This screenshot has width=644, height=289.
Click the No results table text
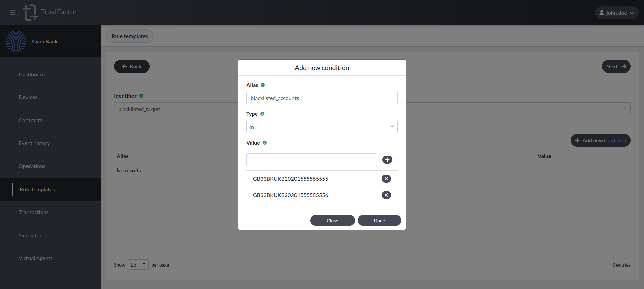point(129,170)
